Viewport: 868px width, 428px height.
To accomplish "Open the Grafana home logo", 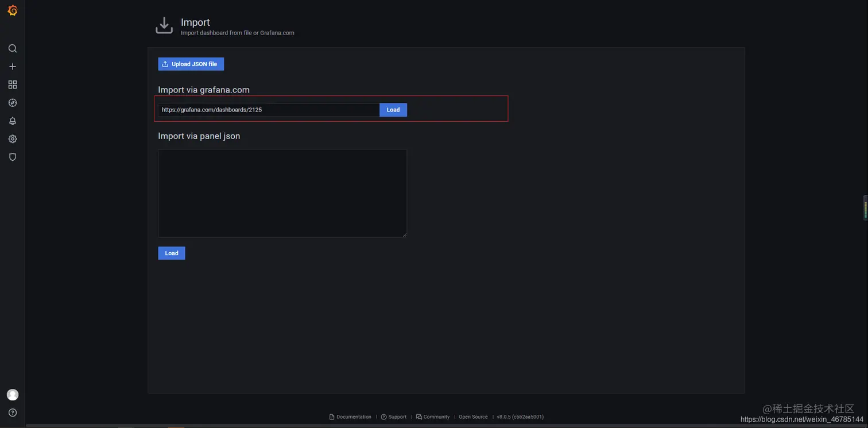I will click(x=12, y=10).
